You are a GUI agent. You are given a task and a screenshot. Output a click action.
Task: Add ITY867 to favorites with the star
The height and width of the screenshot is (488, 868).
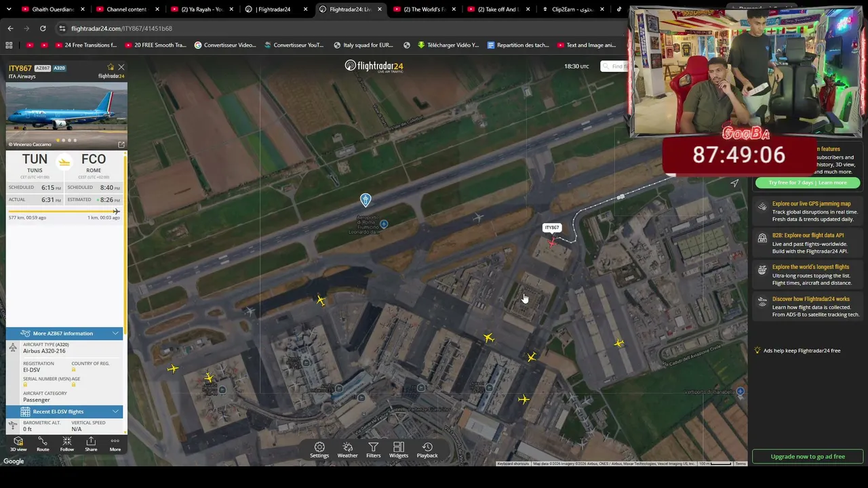111,67
